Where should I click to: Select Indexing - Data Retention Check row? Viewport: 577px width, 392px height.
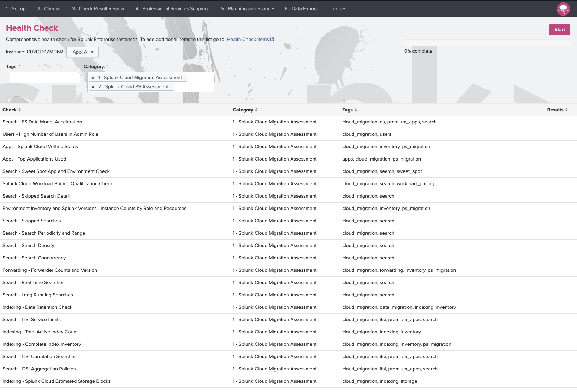coord(288,307)
